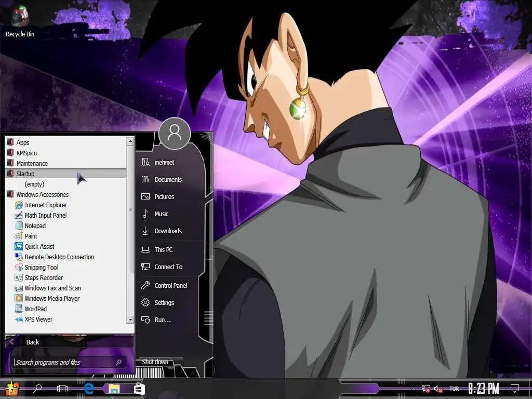Click the user account picture

(175, 134)
